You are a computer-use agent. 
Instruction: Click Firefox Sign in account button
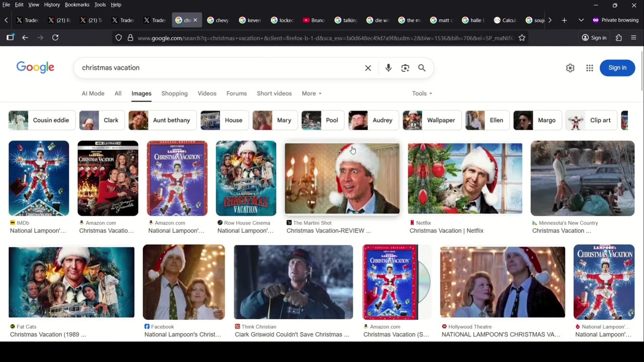(594, 38)
